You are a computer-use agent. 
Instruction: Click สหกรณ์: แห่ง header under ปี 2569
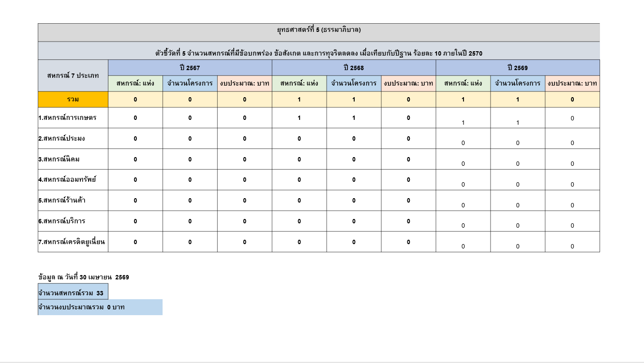pyautogui.click(x=463, y=84)
